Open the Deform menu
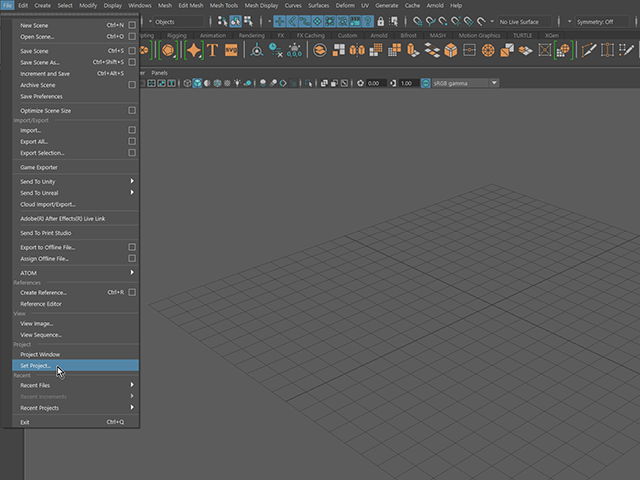Viewport: 640px width, 480px height. pos(345,5)
